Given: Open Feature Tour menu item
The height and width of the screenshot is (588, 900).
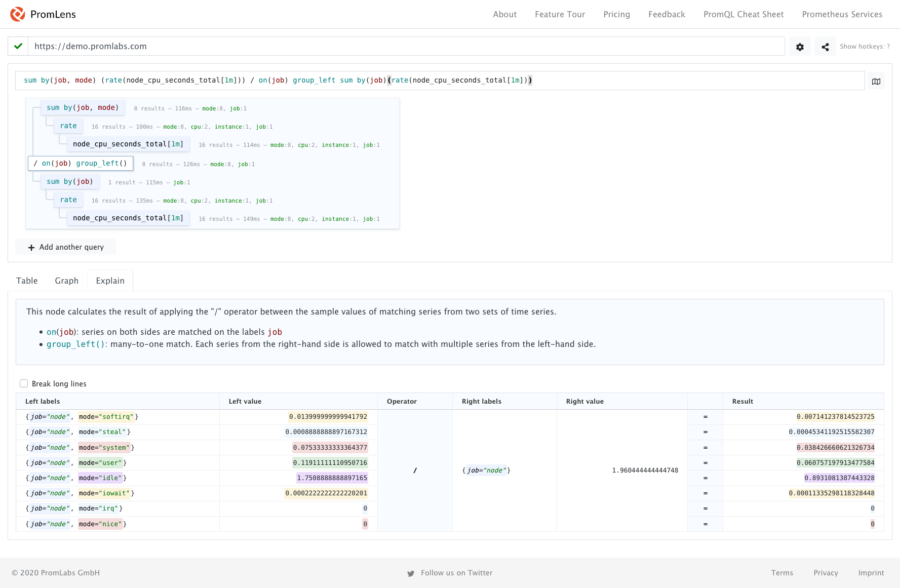Looking at the screenshot, I should tap(560, 14).
